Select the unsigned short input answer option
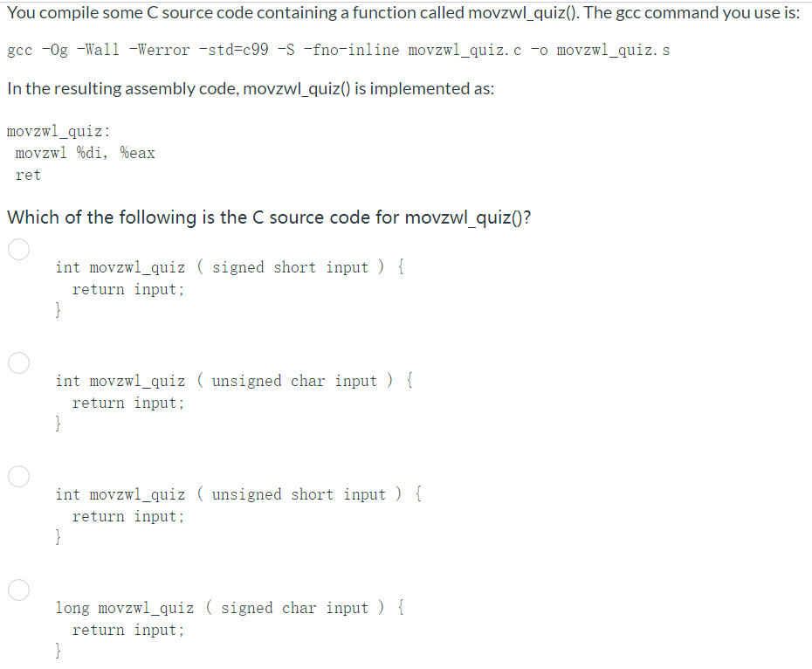The image size is (812, 669). click(x=18, y=476)
